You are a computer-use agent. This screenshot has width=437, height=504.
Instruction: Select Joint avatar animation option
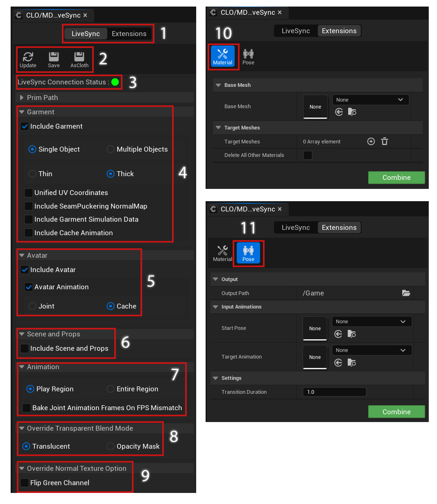tap(32, 306)
